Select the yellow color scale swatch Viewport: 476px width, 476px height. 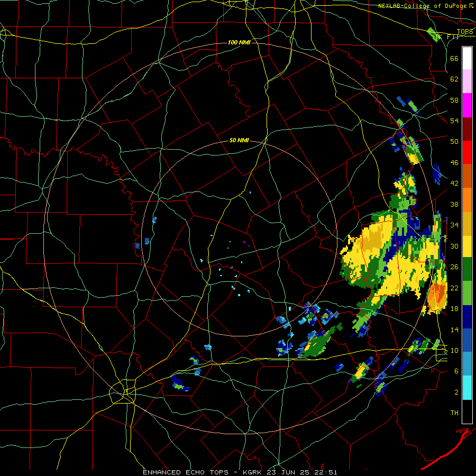pos(467,246)
